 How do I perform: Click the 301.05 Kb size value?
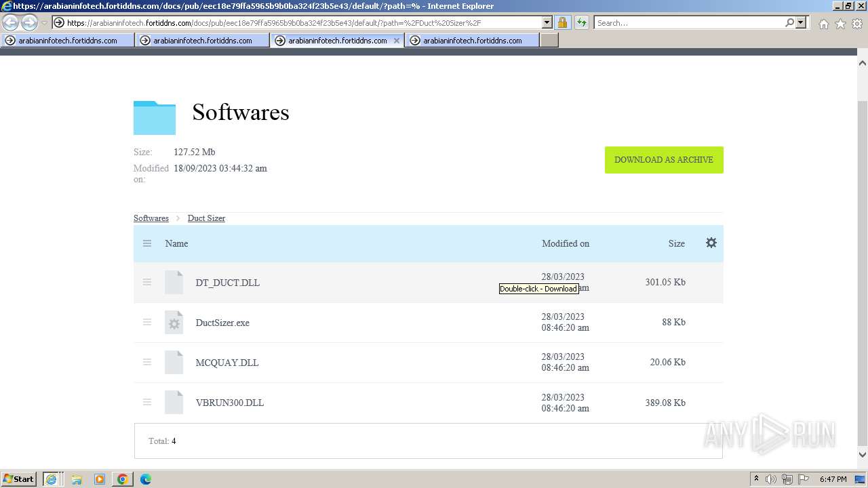pyautogui.click(x=665, y=282)
